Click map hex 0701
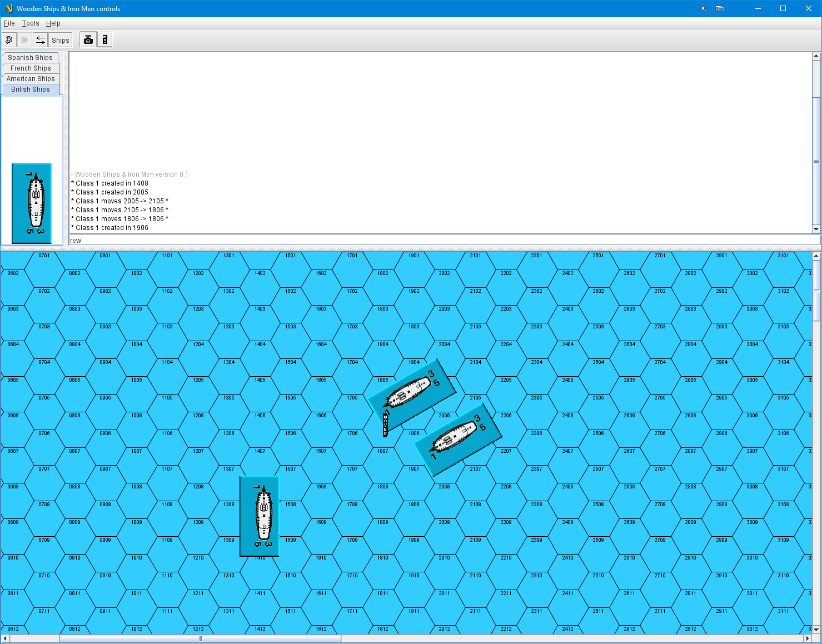This screenshot has width=822, height=644. 44,269
